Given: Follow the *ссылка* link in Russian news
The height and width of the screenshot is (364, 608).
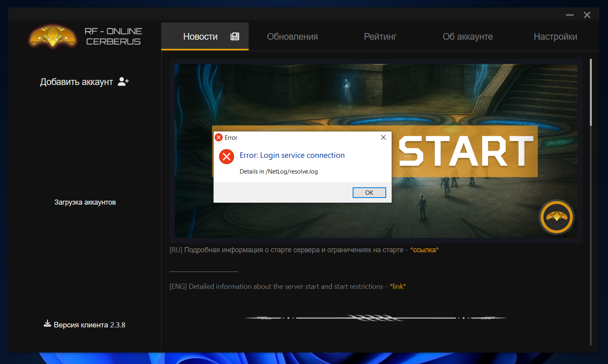Looking at the screenshot, I should coord(424,250).
